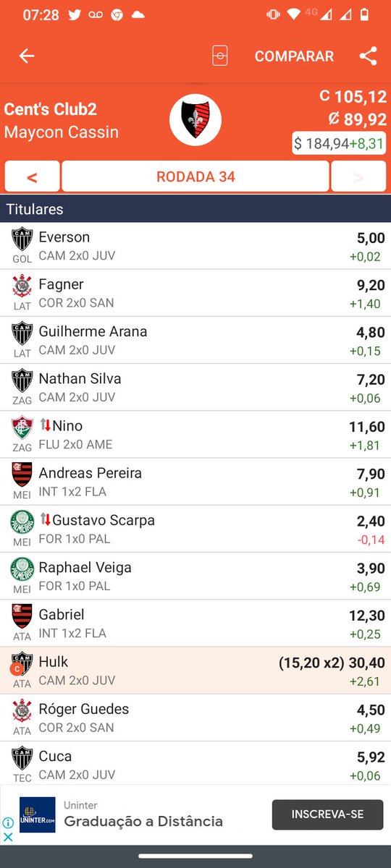This screenshot has height=868, width=391.
Task: Tap the back arrow icon
Action: point(27,56)
